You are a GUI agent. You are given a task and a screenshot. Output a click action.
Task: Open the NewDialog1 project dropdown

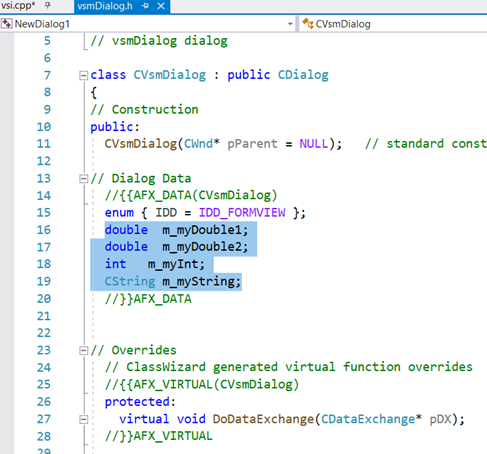(x=290, y=24)
